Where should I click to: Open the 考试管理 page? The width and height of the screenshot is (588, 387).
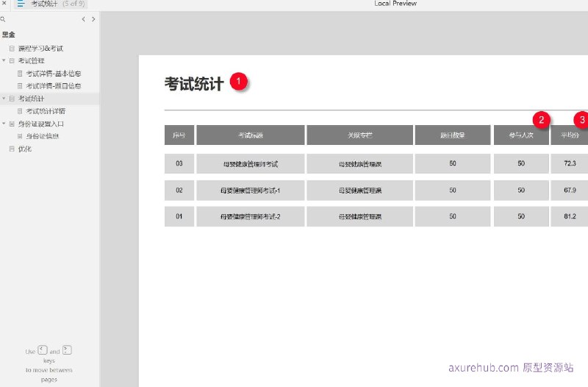(x=31, y=61)
